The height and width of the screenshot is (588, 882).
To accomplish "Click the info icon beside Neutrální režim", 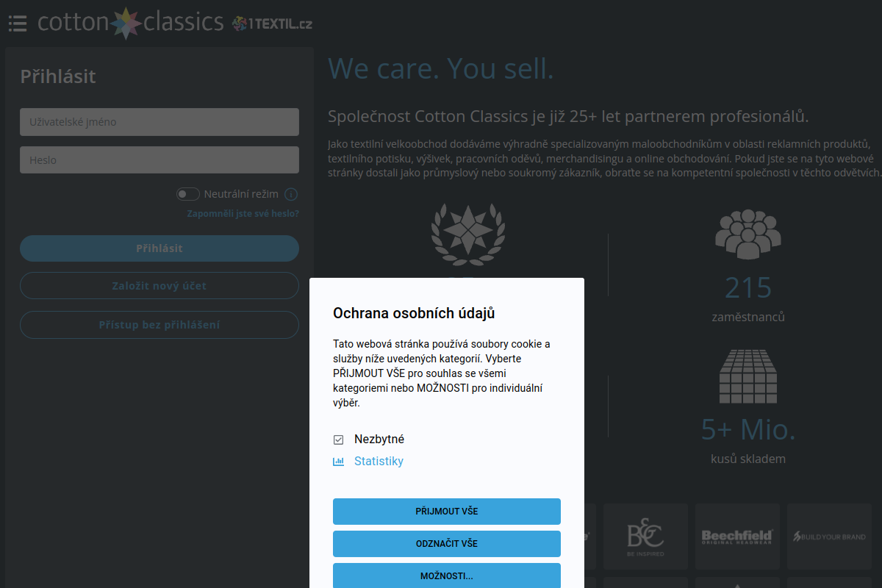I will 291,194.
